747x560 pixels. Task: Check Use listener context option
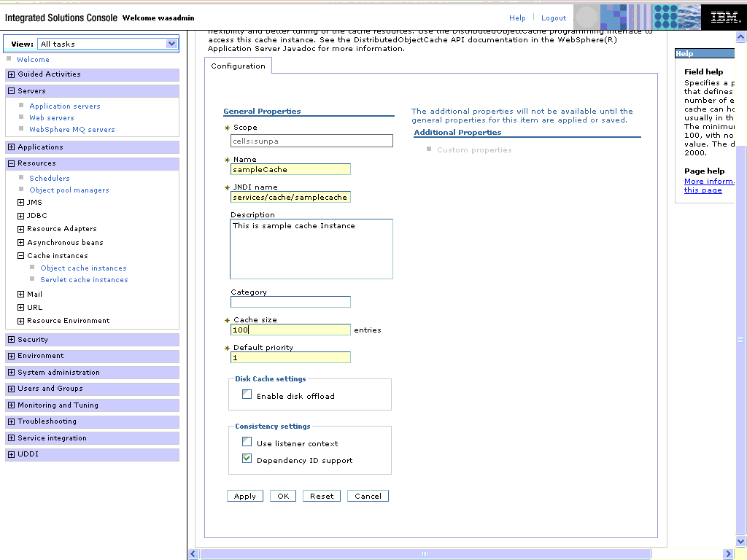coord(247,442)
